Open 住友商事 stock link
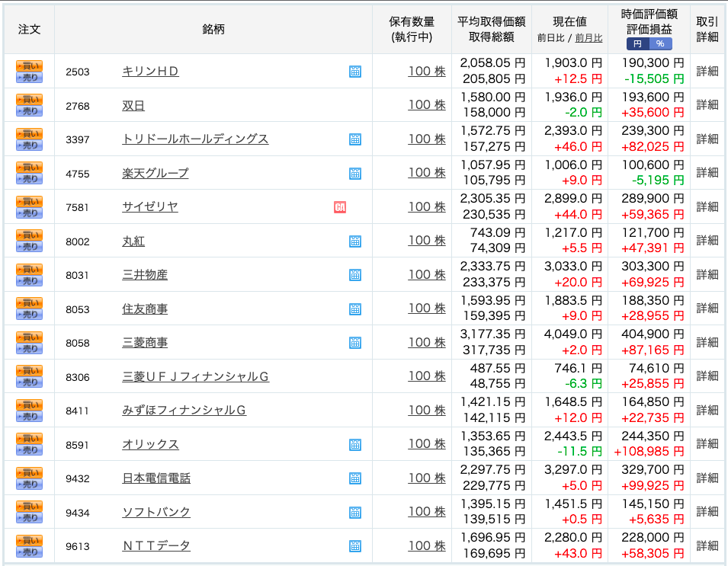Viewport: 728px width, 566px height. point(145,309)
